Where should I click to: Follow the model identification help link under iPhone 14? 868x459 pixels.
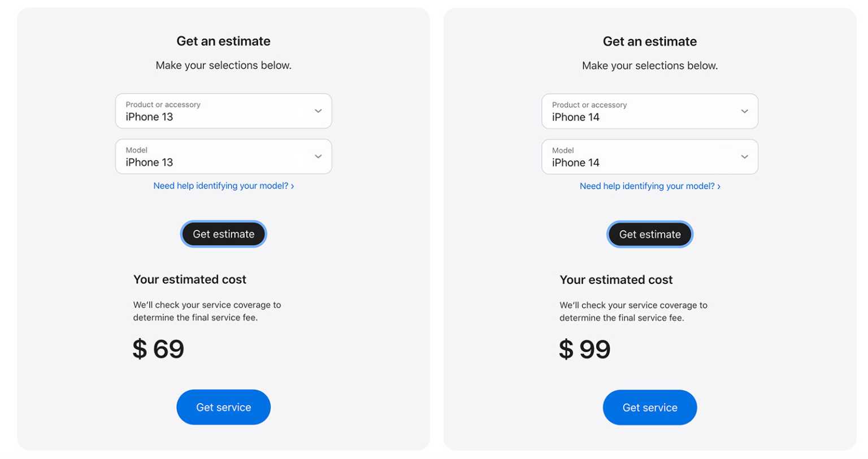(650, 186)
